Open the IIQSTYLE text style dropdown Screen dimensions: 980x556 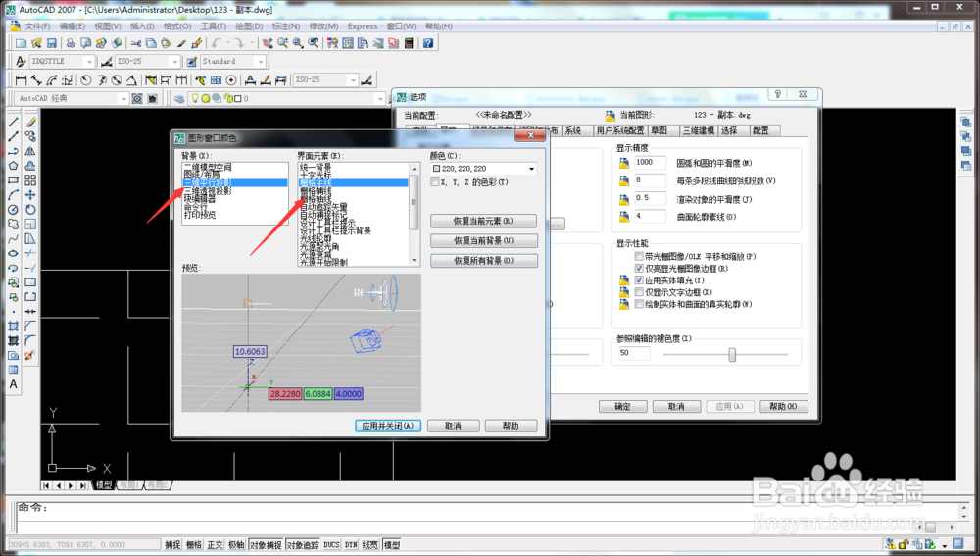[61, 62]
